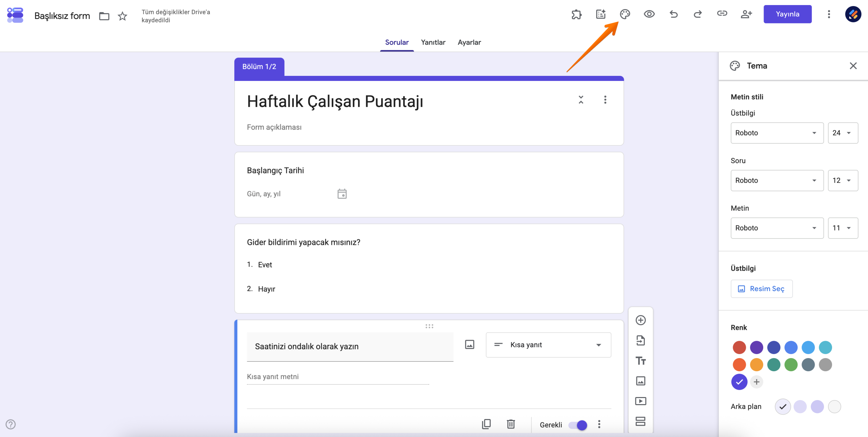This screenshot has width=868, height=437.
Task: Open the more options menu beside Yayınla
Action: (x=829, y=14)
